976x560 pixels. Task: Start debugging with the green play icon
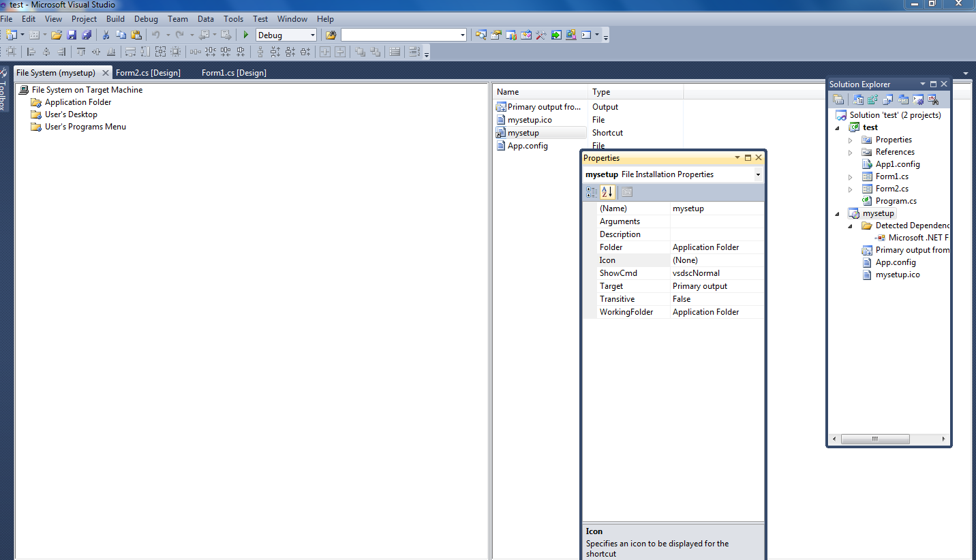(x=246, y=35)
